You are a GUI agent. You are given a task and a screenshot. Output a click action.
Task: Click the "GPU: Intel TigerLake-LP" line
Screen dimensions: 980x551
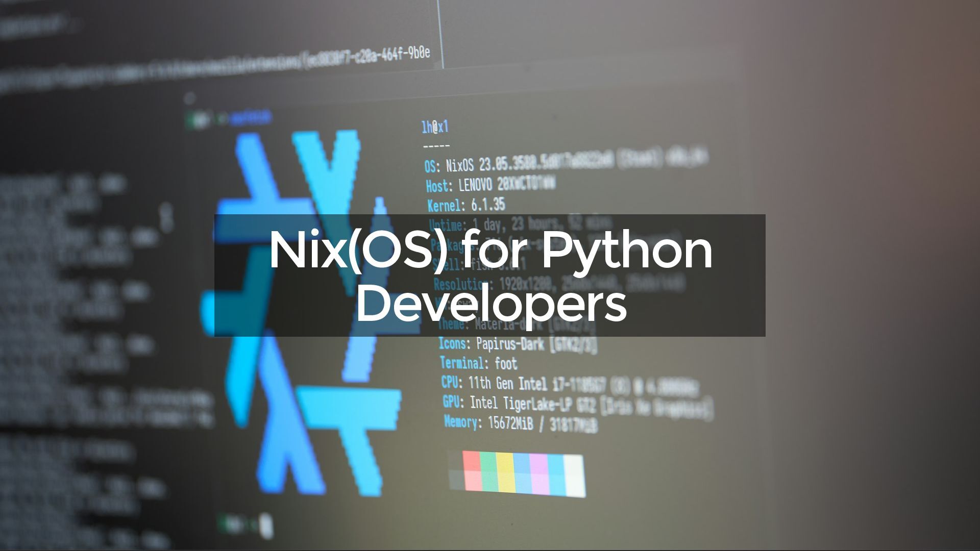click(578, 406)
